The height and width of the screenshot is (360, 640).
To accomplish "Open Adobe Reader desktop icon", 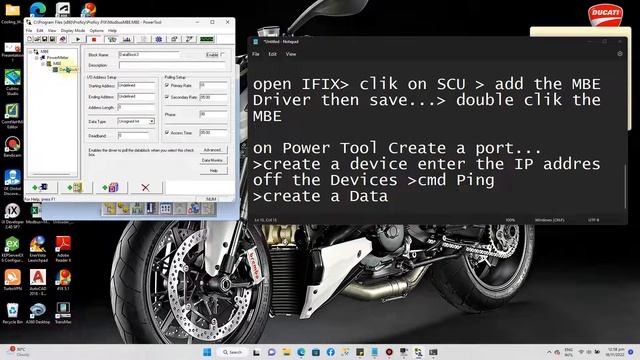I will click(x=63, y=249).
